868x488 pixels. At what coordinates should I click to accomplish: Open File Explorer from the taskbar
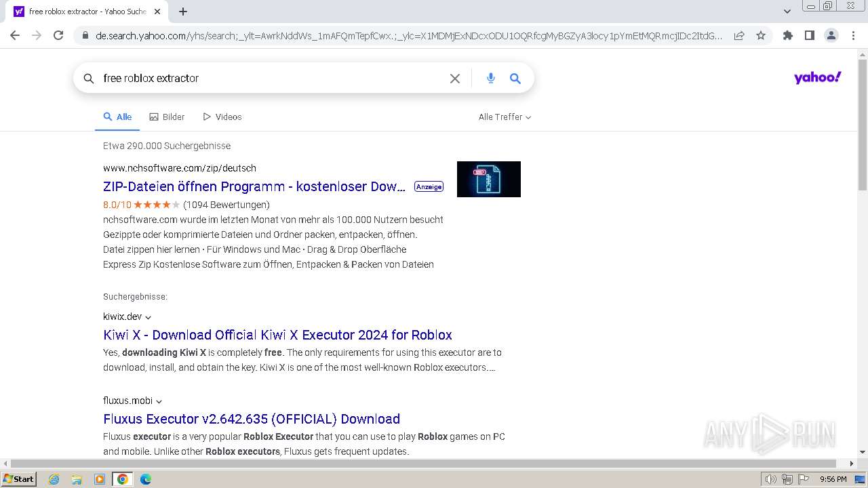pyautogui.click(x=77, y=479)
